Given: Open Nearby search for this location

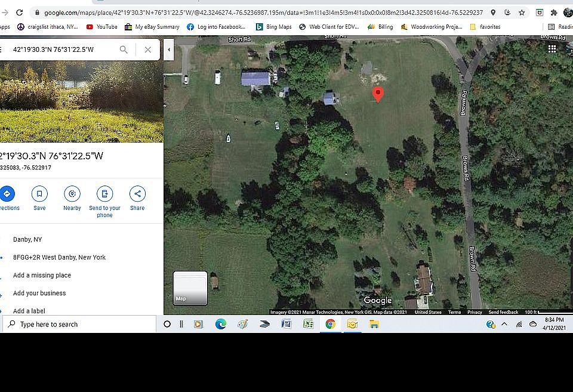Looking at the screenshot, I should (x=72, y=194).
